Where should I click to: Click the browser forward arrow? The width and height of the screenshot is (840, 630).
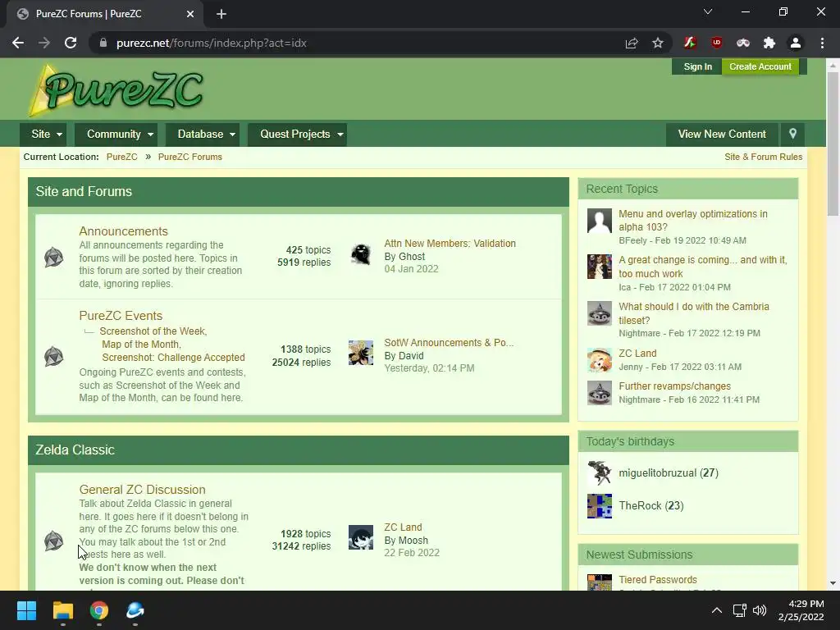(44, 43)
